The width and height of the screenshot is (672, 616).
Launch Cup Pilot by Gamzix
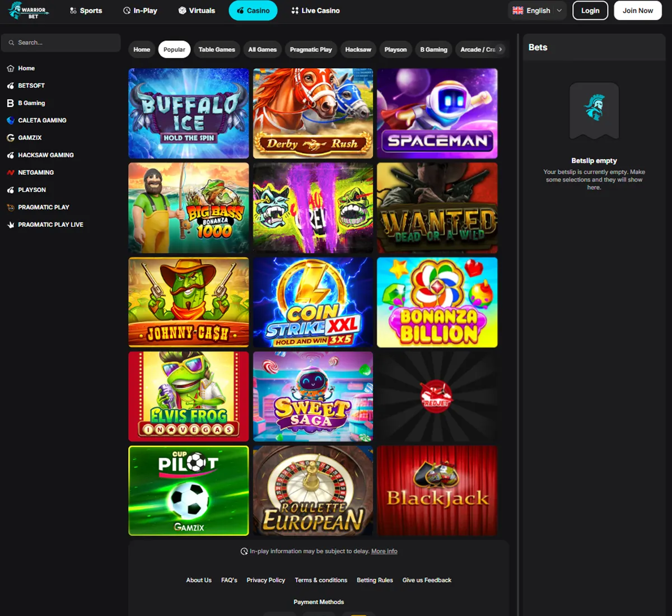(189, 491)
